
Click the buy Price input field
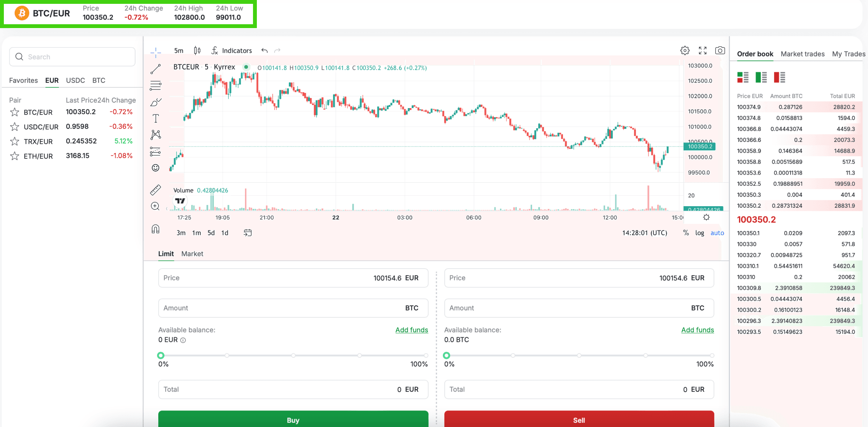293,278
